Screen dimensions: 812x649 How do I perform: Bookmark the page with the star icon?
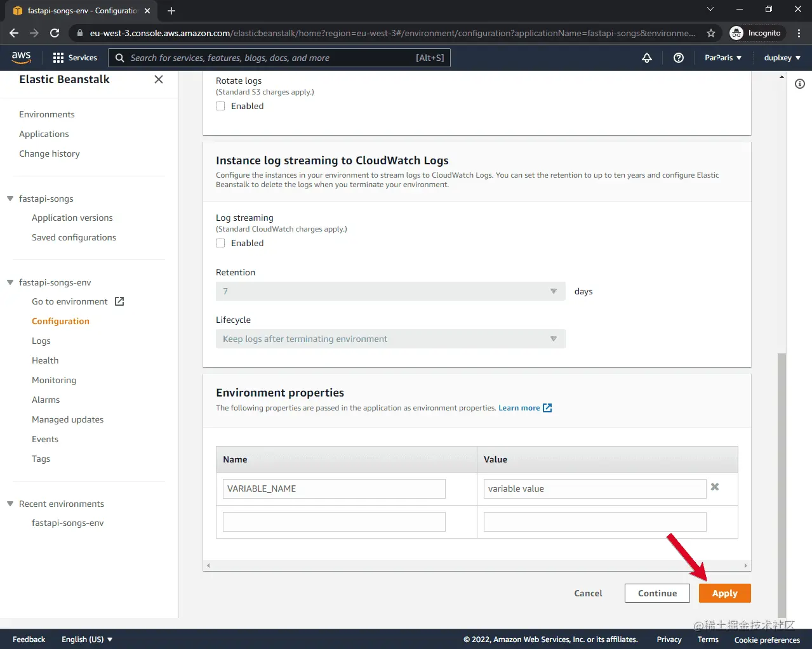click(x=711, y=32)
